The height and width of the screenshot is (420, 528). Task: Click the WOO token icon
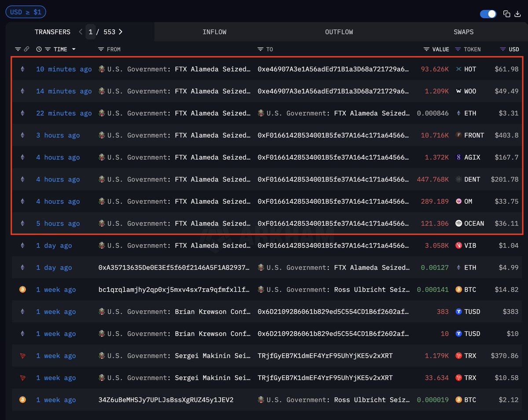(459, 91)
